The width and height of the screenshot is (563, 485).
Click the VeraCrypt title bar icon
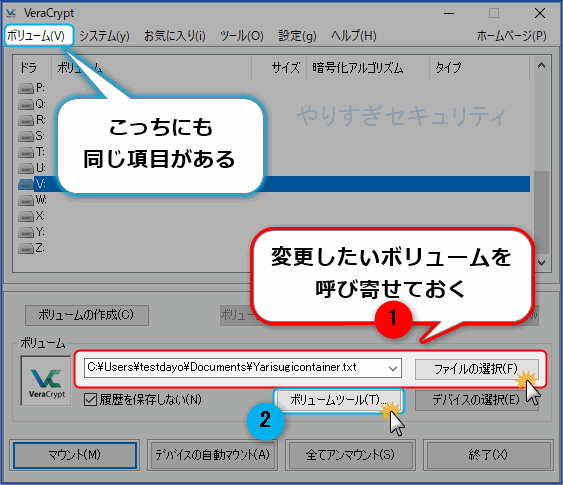(11, 13)
